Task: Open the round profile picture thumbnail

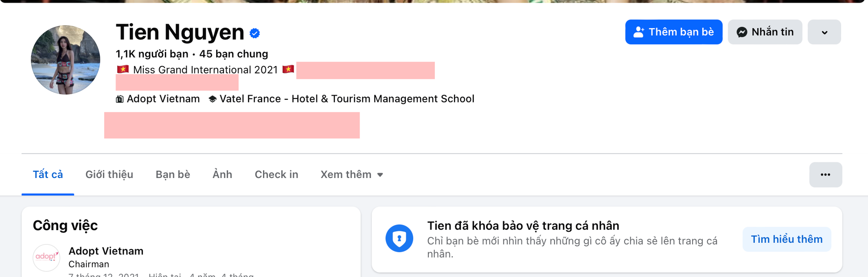Action: (66, 60)
